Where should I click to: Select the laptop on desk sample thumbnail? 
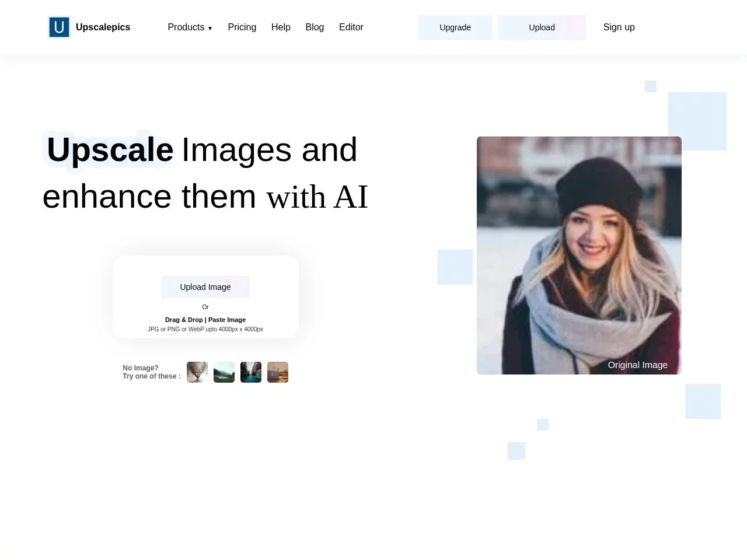coord(278,372)
